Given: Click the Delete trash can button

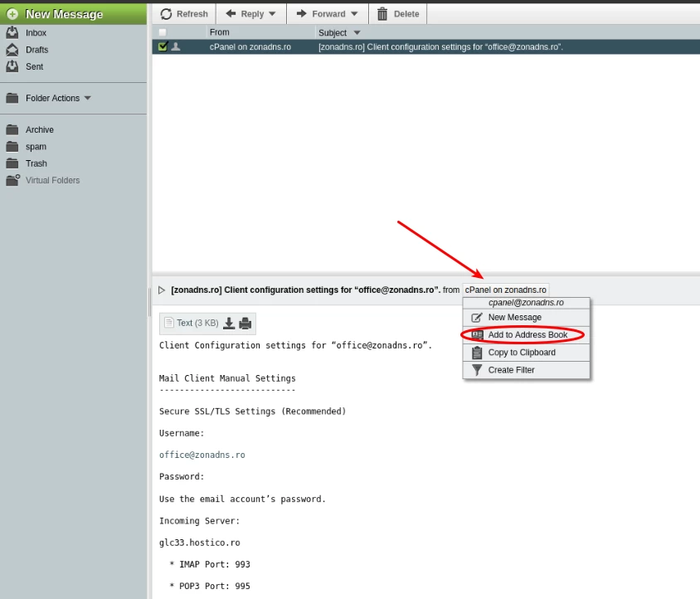Looking at the screenshot, I should click(x=397, y=14).
